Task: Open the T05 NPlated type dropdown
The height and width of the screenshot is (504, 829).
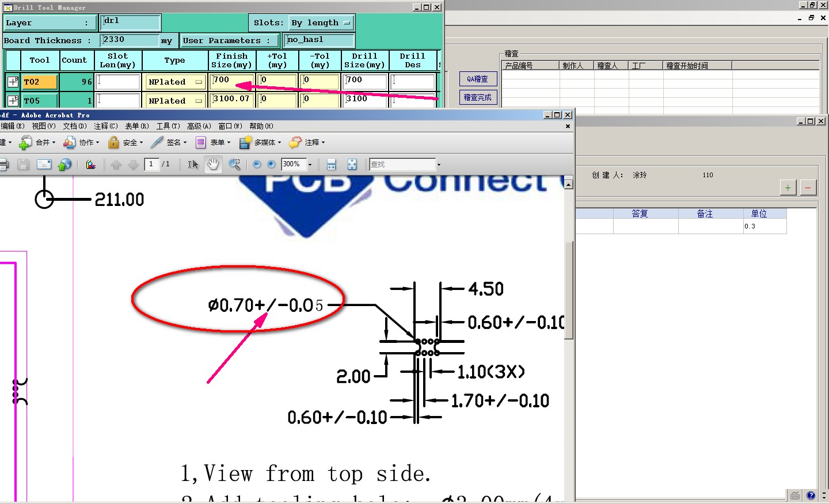Action: pyautogui.click(x=176, y=101)
